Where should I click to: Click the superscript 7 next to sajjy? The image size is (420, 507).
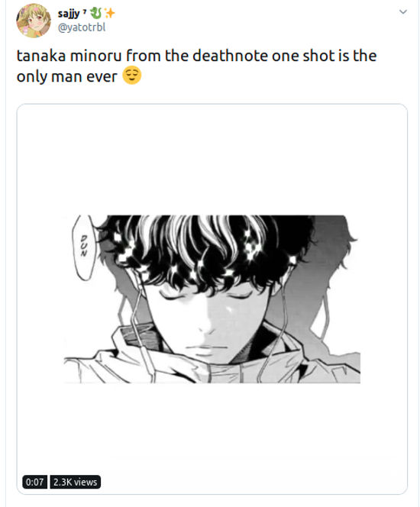point(85,11)
